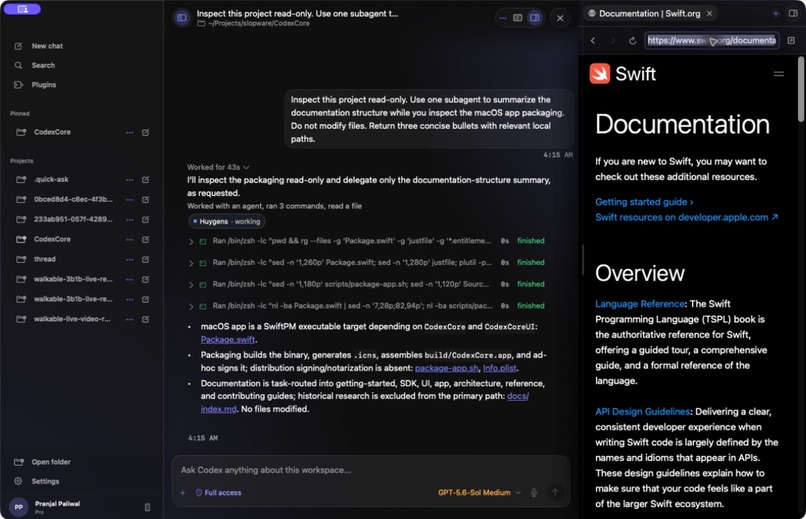Select the Documentation | Swift.org tab
This screenshot has height=519, width=806.
click(x=649, y=14)
